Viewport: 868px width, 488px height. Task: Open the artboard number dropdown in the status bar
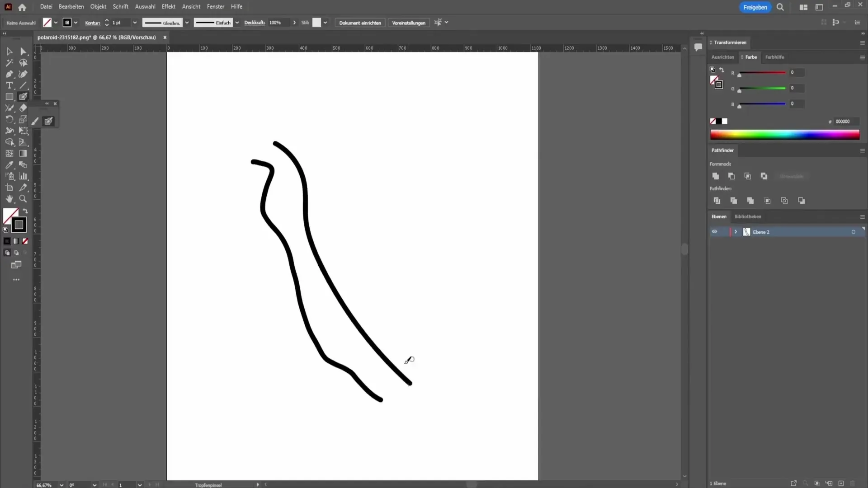coord(140,485)
